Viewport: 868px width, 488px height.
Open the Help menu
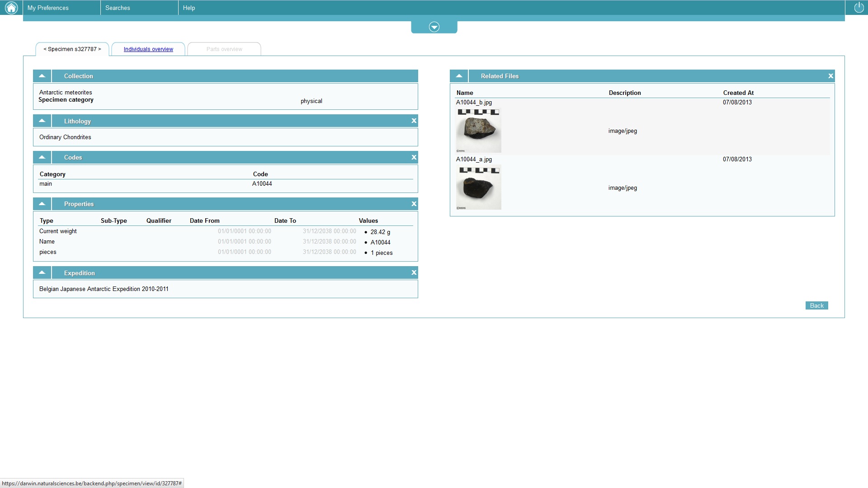pyautogui.click(x=189, y=8)
